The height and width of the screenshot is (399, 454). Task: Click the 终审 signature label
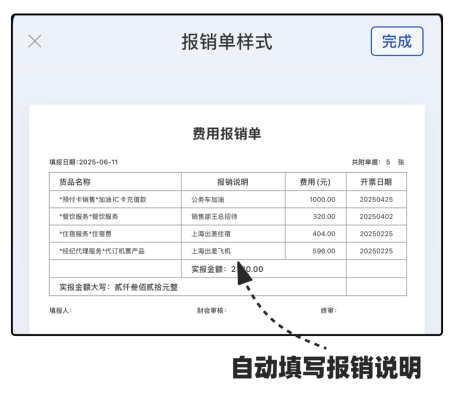(x=329, y=311)
